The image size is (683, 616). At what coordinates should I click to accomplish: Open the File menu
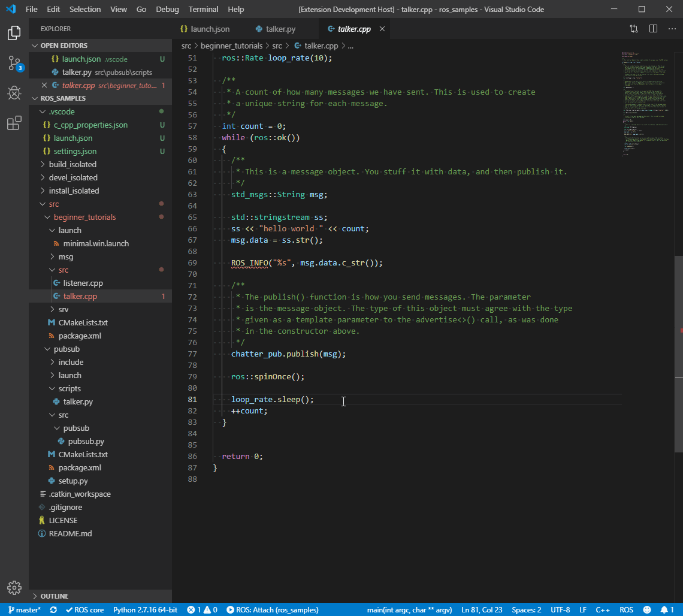(x=31, y=9)
